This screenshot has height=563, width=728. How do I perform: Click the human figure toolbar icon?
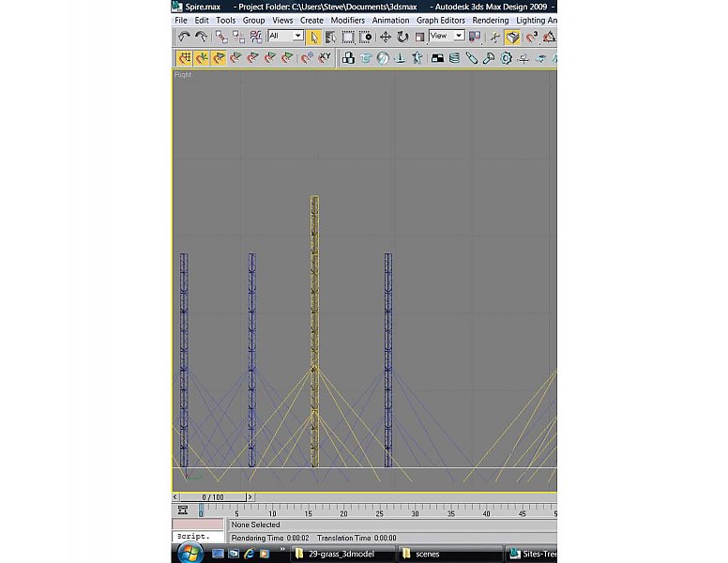click(x=417, y=58)
